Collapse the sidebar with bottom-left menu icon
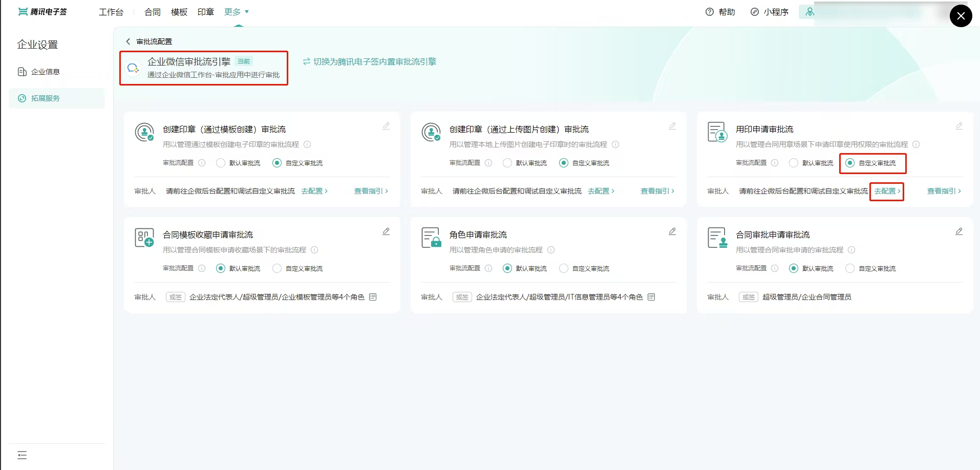980x470 pixels. 22,455
